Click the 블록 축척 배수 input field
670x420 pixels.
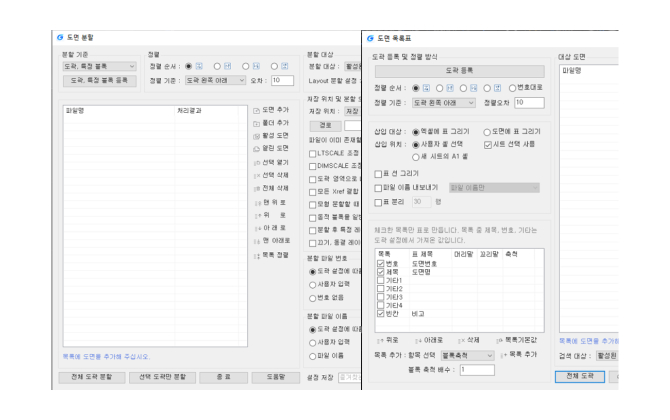(x=475, y=370)
